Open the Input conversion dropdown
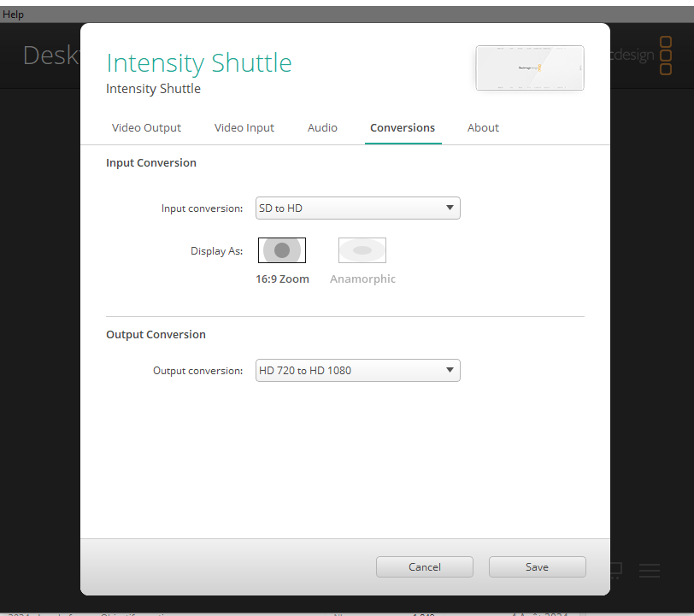 [x=357, y=208]
